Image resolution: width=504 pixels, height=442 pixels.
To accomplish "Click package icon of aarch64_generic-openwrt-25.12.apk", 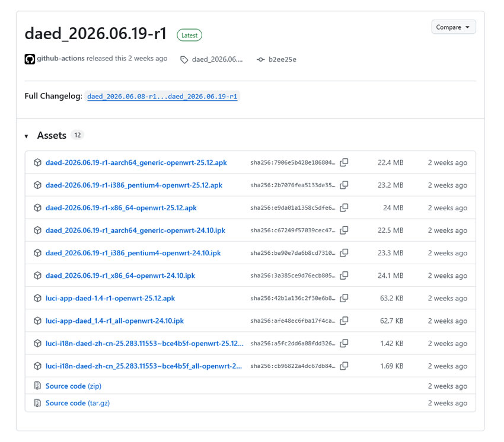I will (37, 162).
